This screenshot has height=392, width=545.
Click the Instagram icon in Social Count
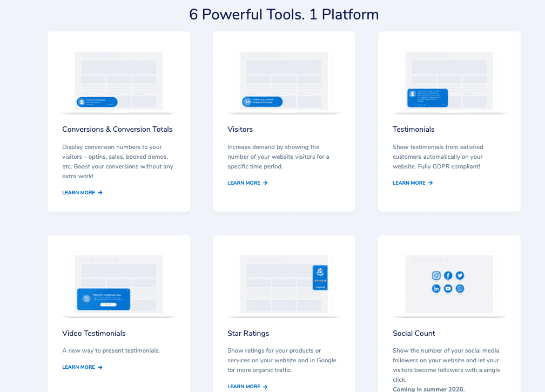[436, 275]
